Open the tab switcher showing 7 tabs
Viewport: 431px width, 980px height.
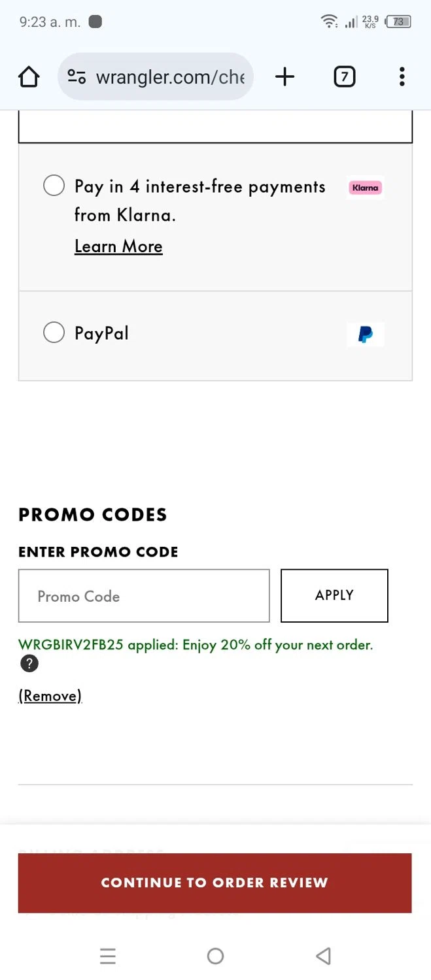point(344,77)
